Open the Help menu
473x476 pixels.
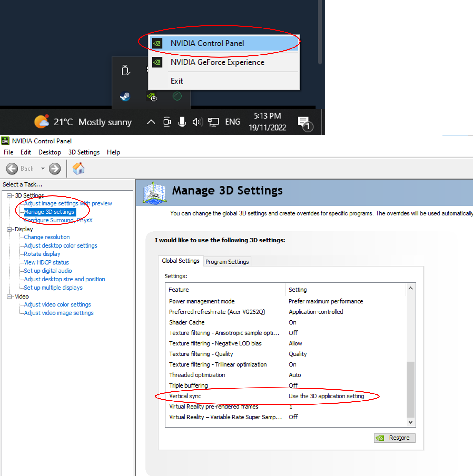tap(113, 152)
